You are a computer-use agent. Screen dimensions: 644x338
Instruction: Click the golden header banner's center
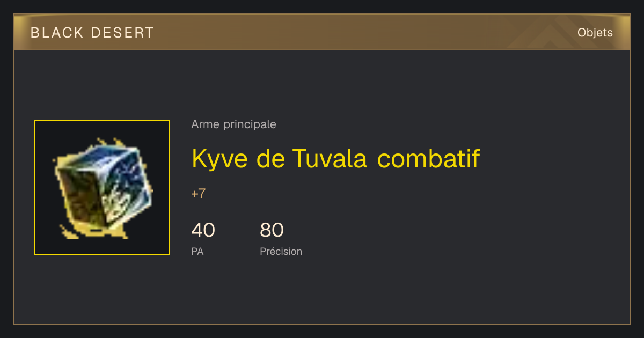pos(322,32)
